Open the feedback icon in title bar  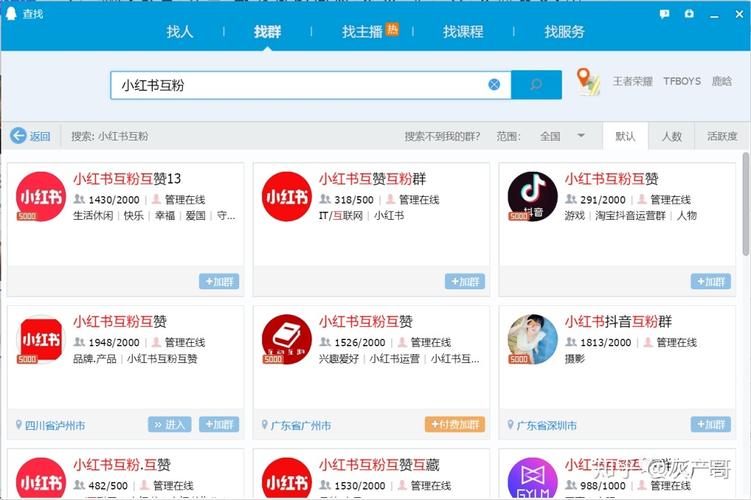coord(664,14)
